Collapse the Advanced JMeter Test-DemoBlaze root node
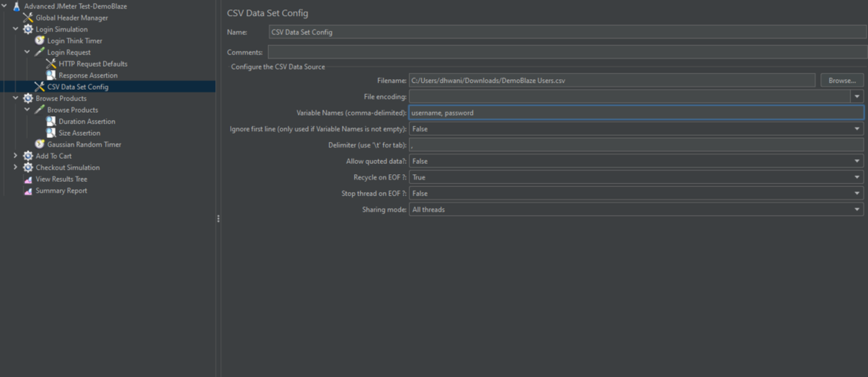 (4, 6)
